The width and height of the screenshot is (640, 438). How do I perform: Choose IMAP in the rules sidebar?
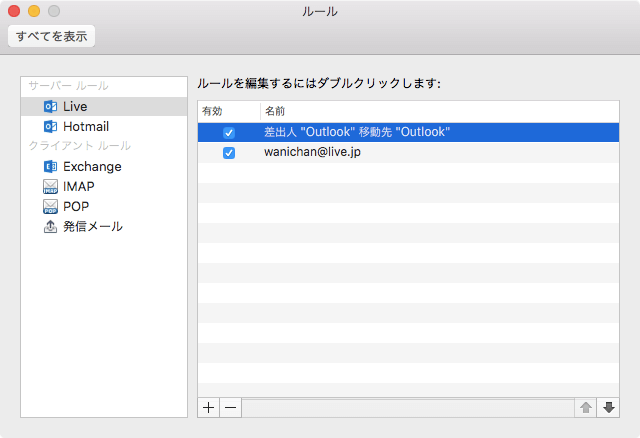tap(104, 187)
